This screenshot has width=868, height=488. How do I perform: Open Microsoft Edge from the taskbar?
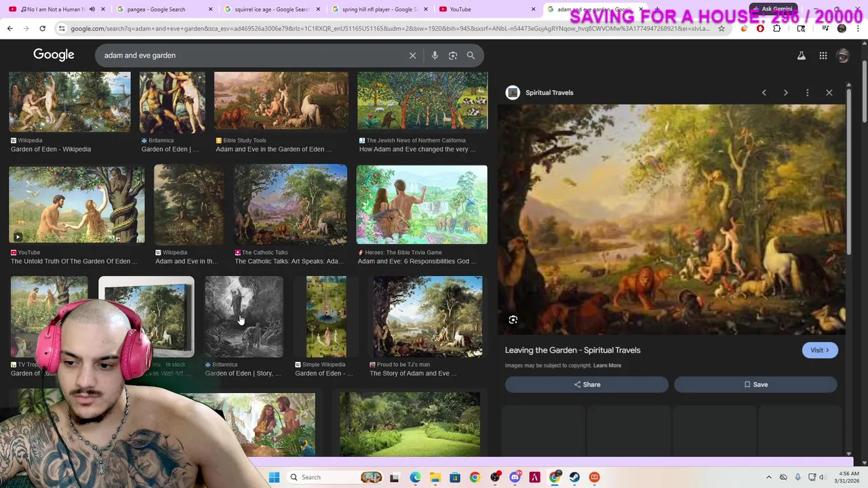click(x=415, y=477)
